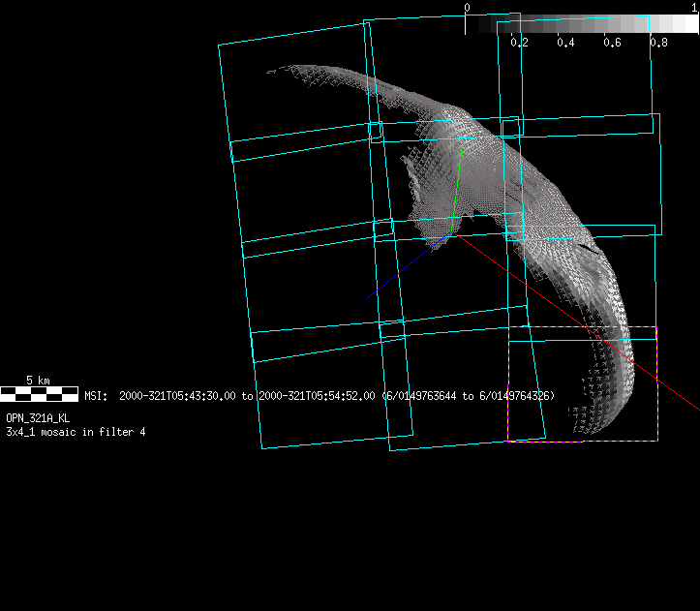Click the 0.6 tick label on colorbar
Screen dimensions: 700x611
[612, 43]
